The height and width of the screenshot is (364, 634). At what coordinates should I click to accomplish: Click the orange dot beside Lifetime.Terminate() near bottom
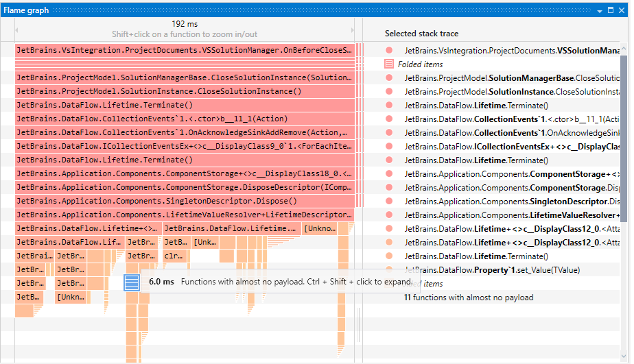pyautogui.click(x=389, y=256)
